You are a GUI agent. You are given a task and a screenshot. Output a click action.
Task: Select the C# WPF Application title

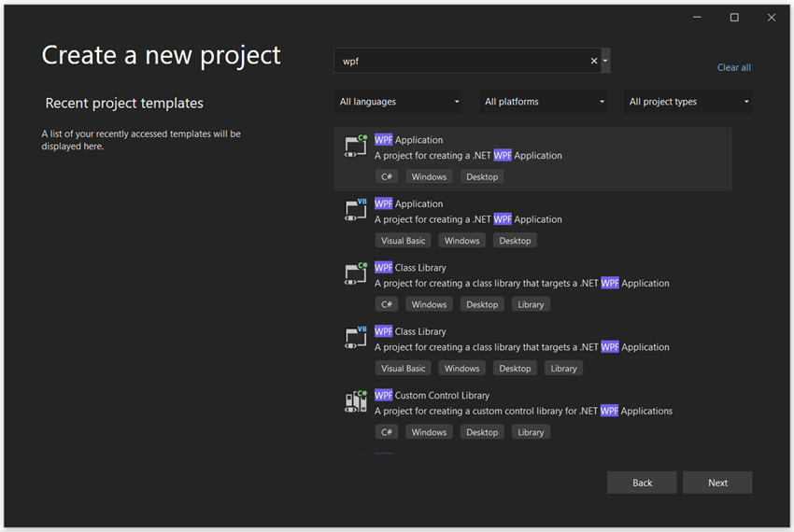[408, 140]
